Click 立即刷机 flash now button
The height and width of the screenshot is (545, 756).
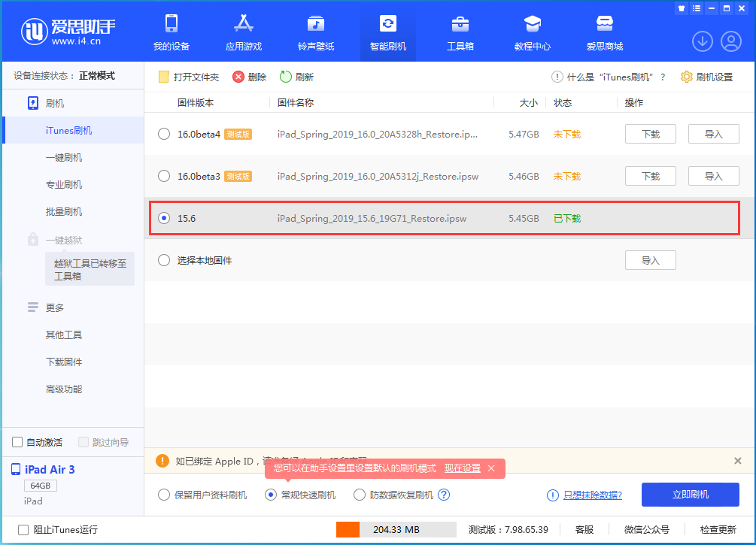[x=691, y=495]
